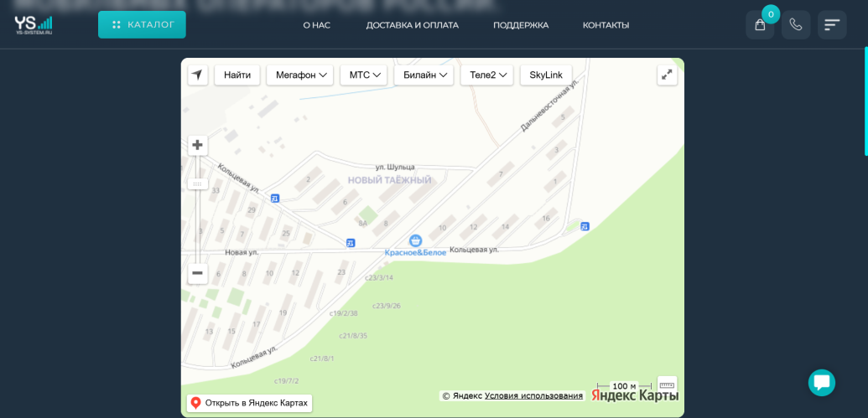Click the YS-System logo

(x=34, y=25)
